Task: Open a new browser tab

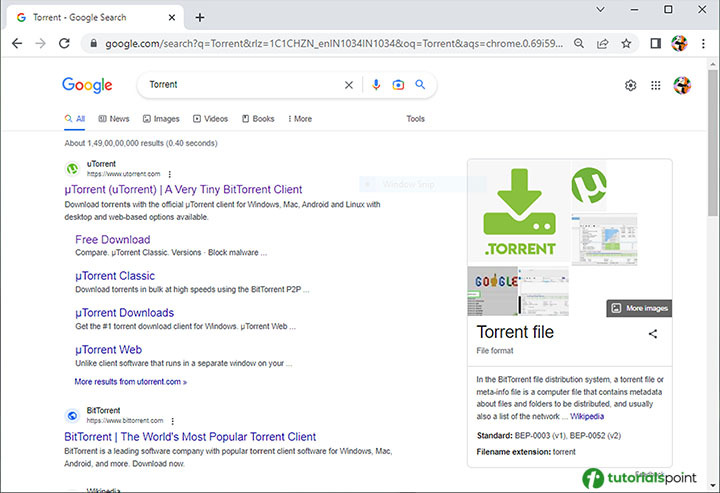Action: tap(200, 17)
